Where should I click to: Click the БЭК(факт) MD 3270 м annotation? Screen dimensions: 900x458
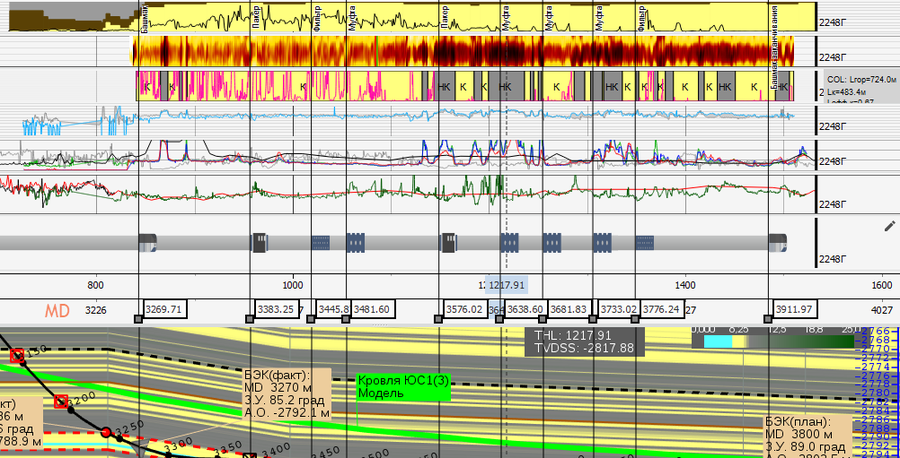(277, 392)
